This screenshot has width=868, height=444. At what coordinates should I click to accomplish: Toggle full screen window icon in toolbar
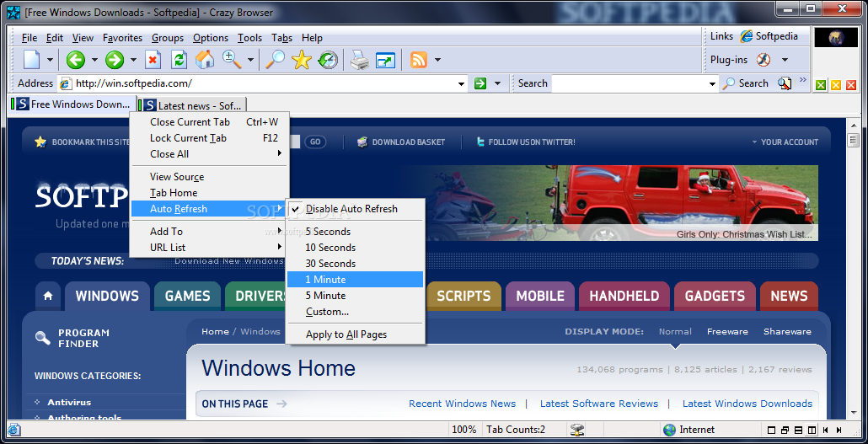[x=385, y=60]
